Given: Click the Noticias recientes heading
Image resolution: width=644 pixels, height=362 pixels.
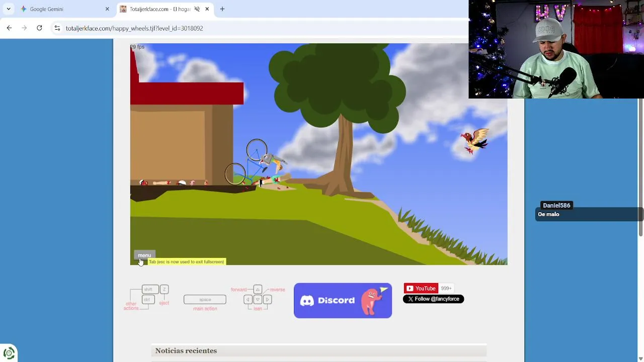Looking at the screenshot, I should tap(186, 351).
